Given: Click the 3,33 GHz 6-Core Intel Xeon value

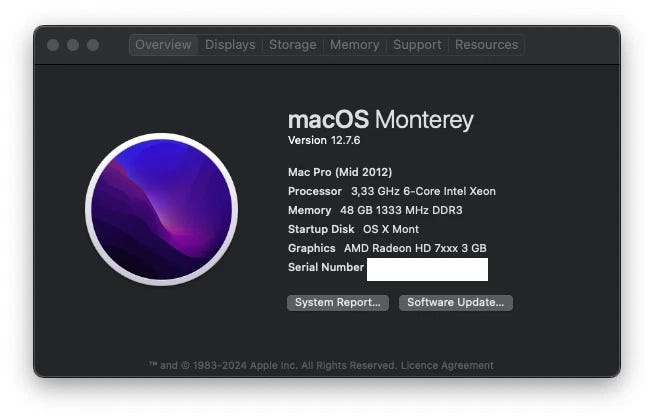Looking at the screenshot, I should pos(423,191).
